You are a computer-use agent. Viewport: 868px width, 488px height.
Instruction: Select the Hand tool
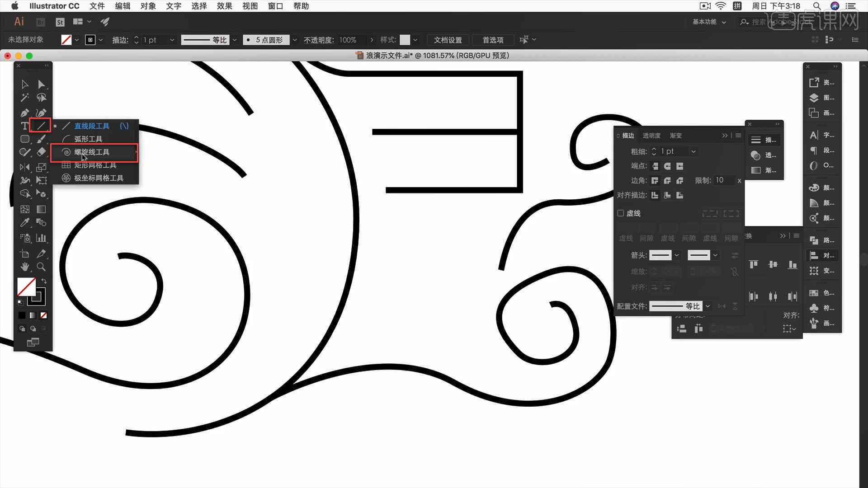click(x=25, y=267)
